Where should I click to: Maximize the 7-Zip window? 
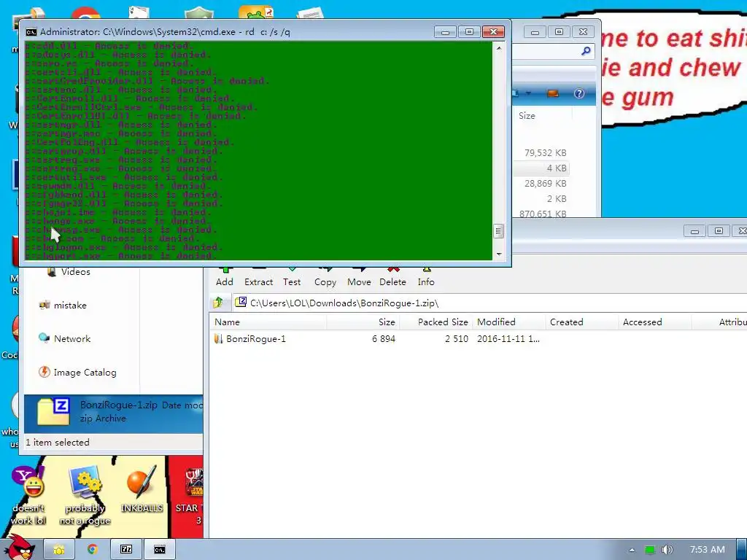tap(719, 231)
